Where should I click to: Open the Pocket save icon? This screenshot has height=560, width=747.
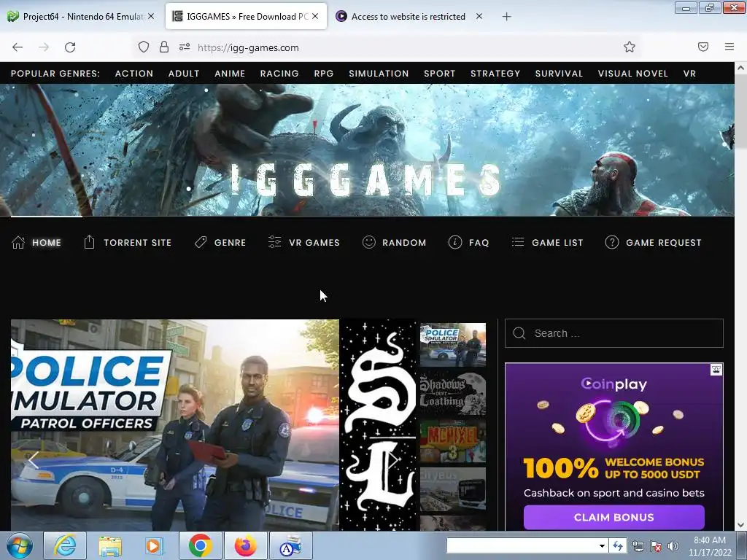[703, 47]
